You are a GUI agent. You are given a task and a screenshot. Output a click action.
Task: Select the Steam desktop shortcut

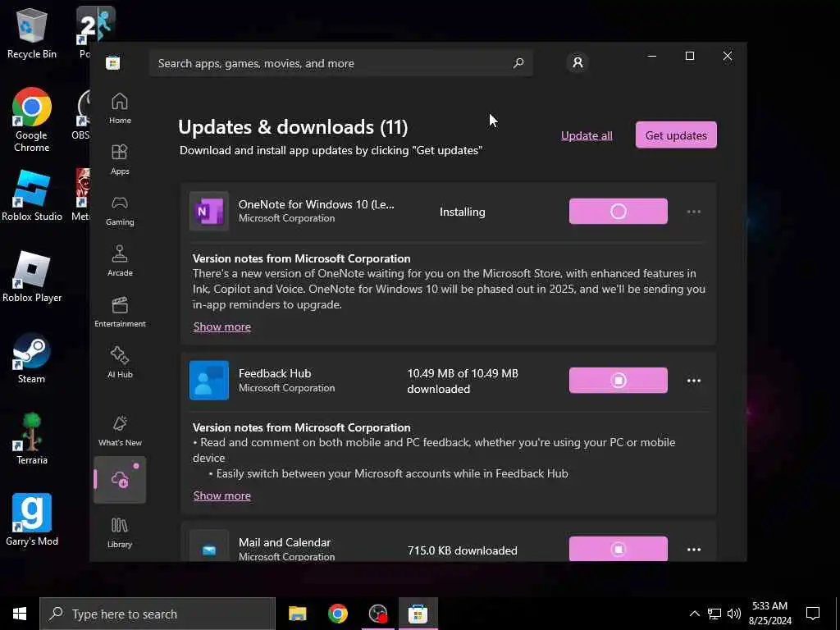point(32,358)
